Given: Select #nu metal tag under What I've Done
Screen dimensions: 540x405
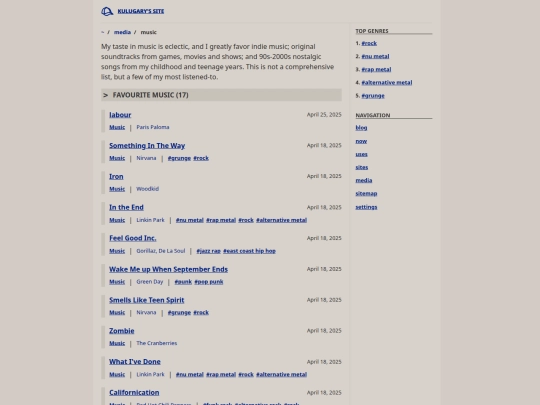Looking at the screenshot, I should tap(190, 374).
